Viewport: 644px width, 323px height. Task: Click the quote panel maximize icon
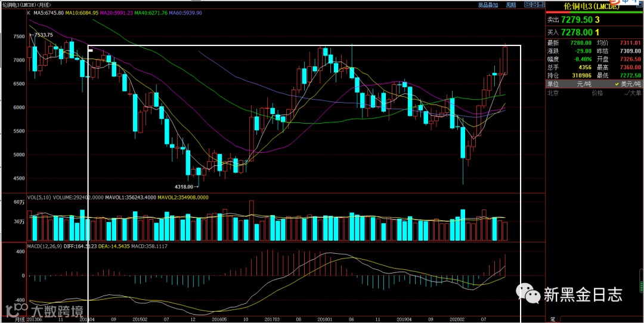tap(640, 5)
